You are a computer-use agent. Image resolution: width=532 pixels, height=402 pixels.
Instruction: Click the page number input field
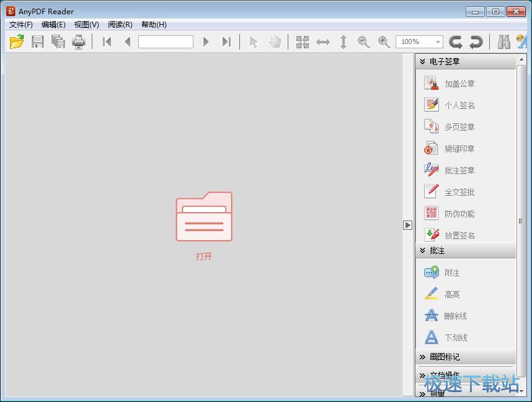click(166, 42)
